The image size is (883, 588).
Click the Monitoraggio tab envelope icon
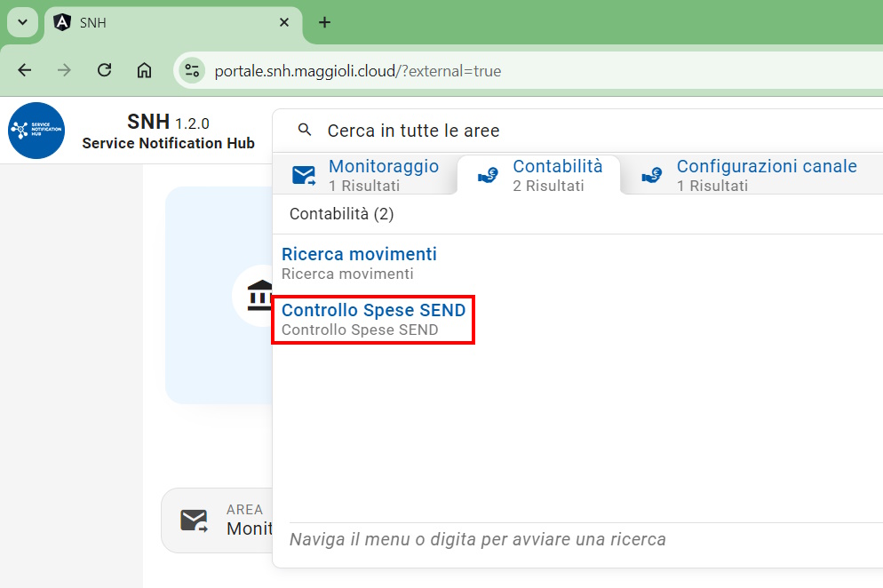point(304,176)
